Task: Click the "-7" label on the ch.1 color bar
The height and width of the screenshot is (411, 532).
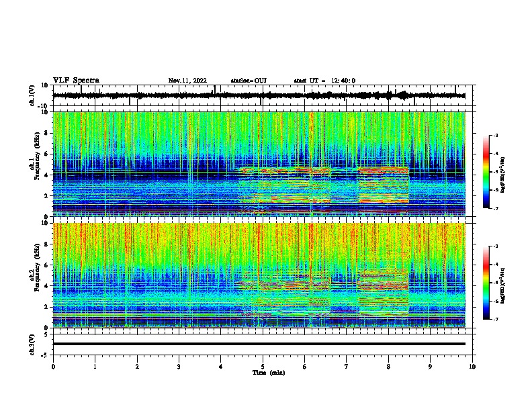Action: tap(495, 208)
